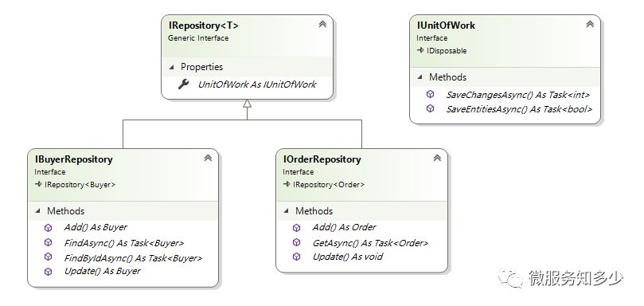Select the IUnitOfWork title

click(446, 25)
